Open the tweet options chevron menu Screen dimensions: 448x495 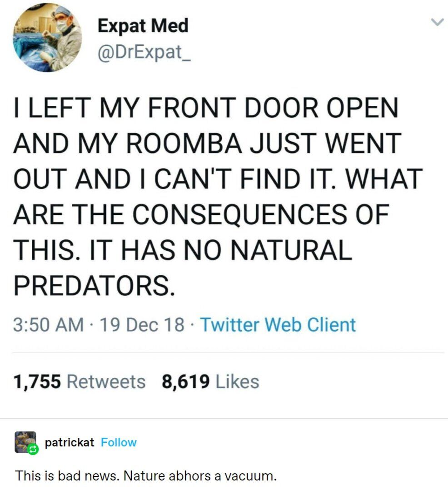[438, 22]
